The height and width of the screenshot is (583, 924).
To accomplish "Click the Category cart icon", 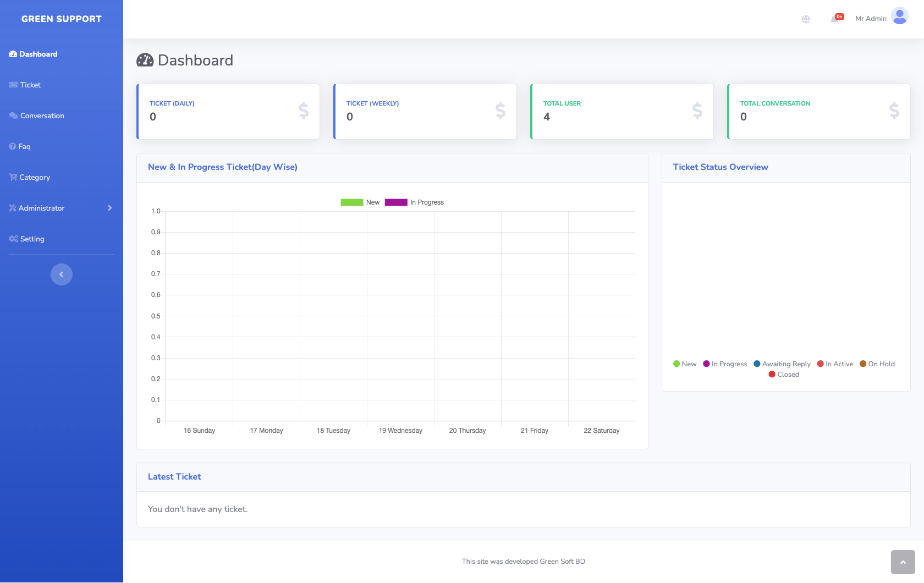I will (x=13, y=177).
